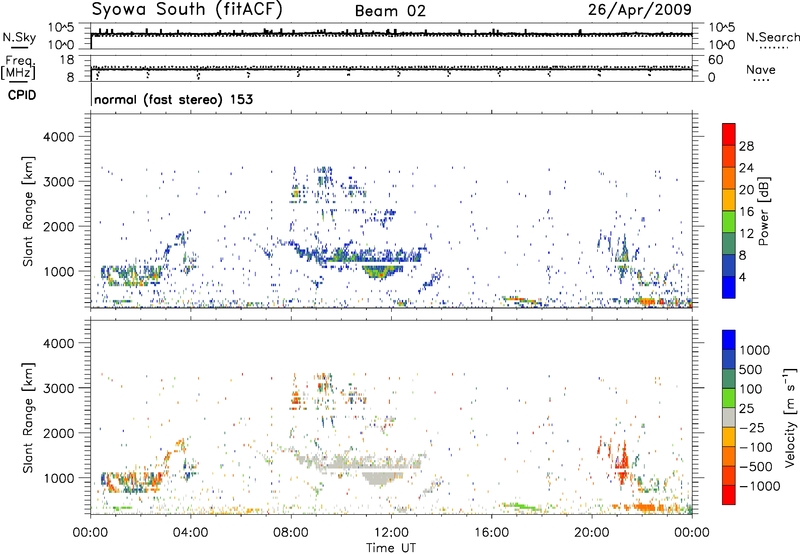Click the blue bottom of Power color bar
800x554 pixels.
click(729, 288)
